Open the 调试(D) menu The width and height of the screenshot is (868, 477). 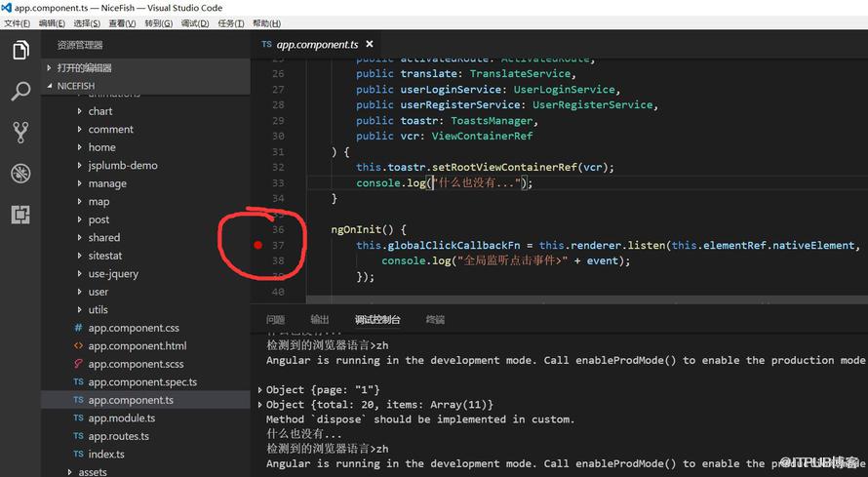pos(195,23)
